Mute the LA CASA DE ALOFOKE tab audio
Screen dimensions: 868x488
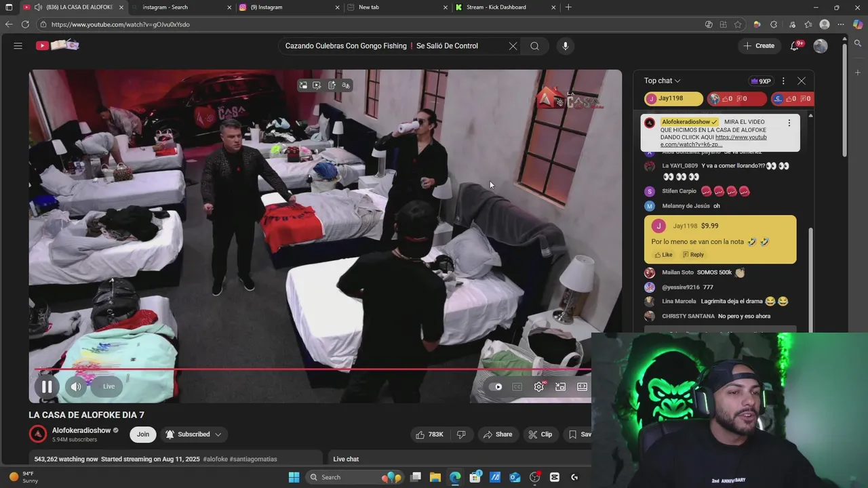click(39, 7)
